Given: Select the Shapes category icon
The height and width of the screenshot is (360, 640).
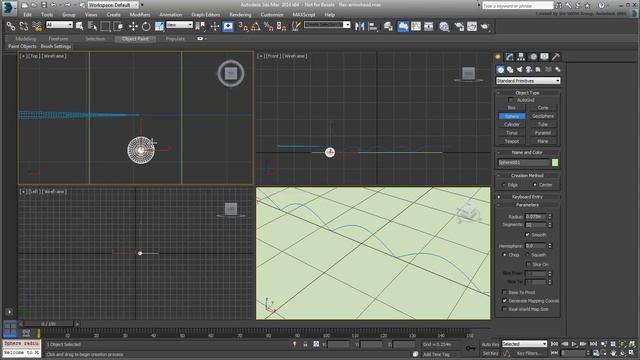Looking at the screenshot, I should click(510, 69).
